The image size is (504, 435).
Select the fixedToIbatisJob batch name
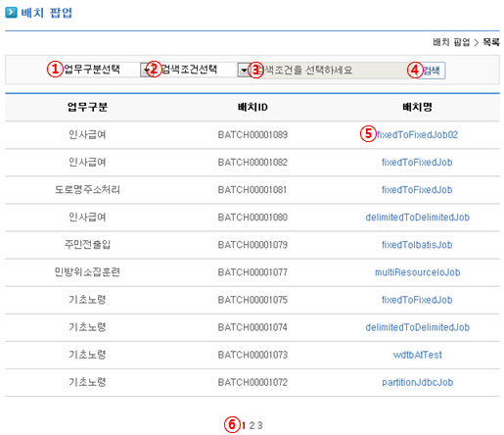pyautogui.click(x=417, y=245)
